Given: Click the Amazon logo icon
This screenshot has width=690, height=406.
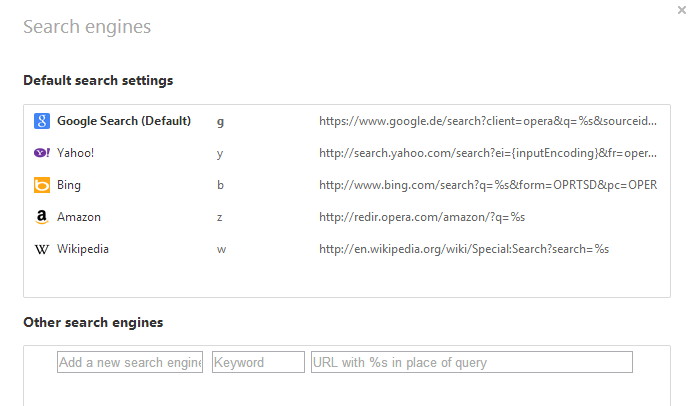Looking at the screenshot, I should (x=42, y=217).
